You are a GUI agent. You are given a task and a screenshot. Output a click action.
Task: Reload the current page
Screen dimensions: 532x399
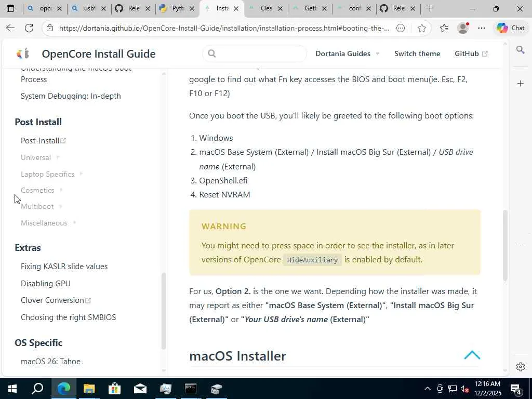[29, 28]
